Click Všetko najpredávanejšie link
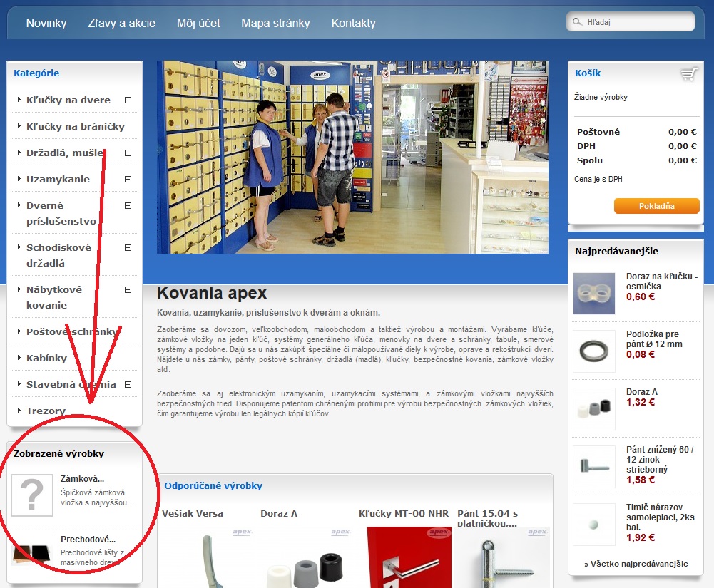This screenshot has height=588, width=714. pyautogui.click(x=636, y=564)
